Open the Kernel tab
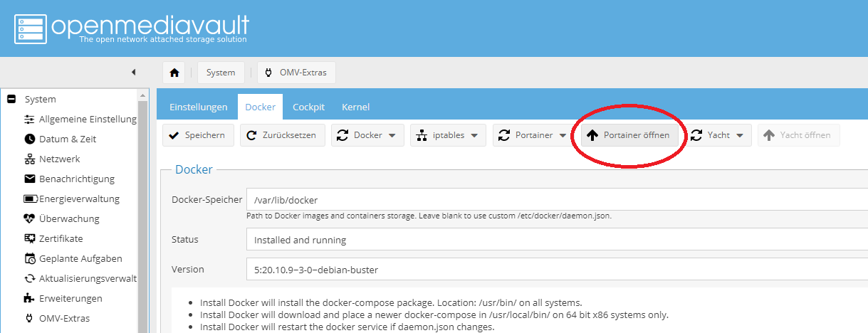The width and height of the screenshot is (868, 333). pyautogui.click(x=355, y=107)
